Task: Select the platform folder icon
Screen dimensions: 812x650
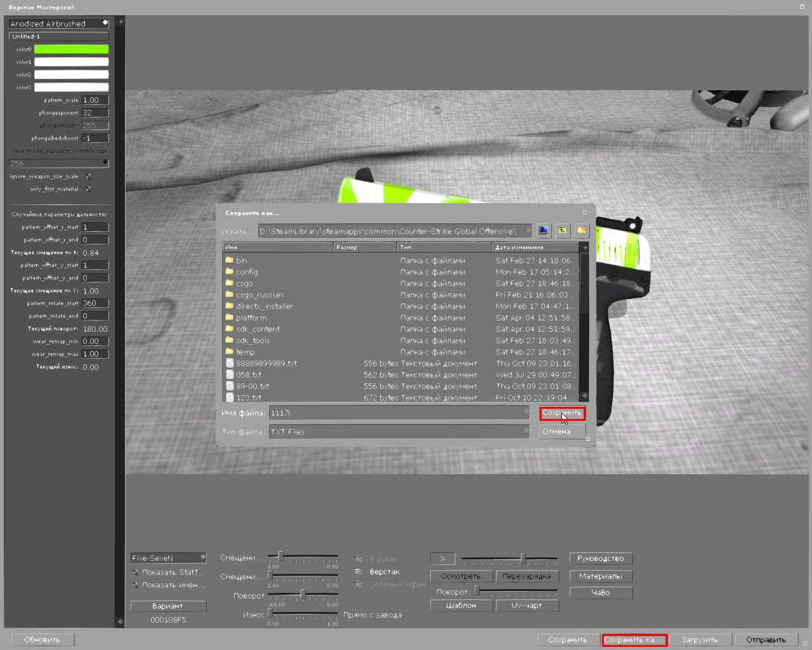Action: 230,317
